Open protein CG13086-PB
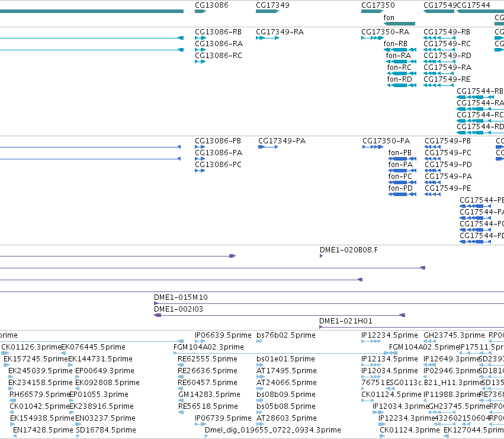This screenshot has width=504, height=439. (218, 141)
